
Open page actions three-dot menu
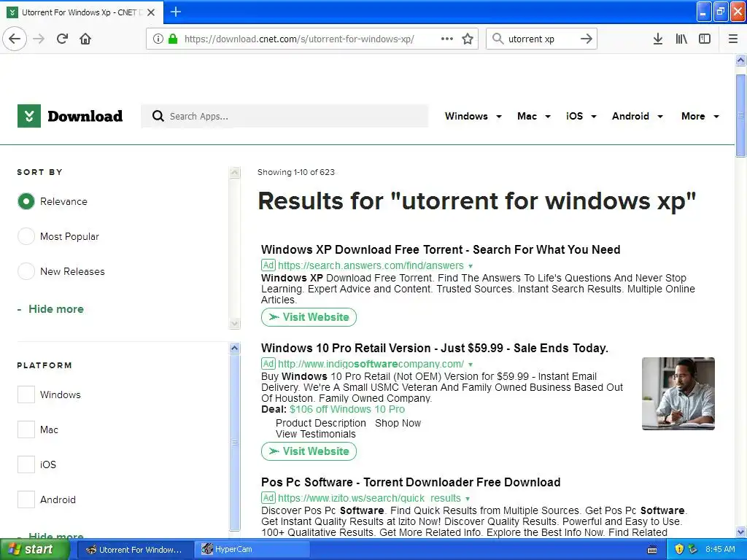(x=447, y=39)
